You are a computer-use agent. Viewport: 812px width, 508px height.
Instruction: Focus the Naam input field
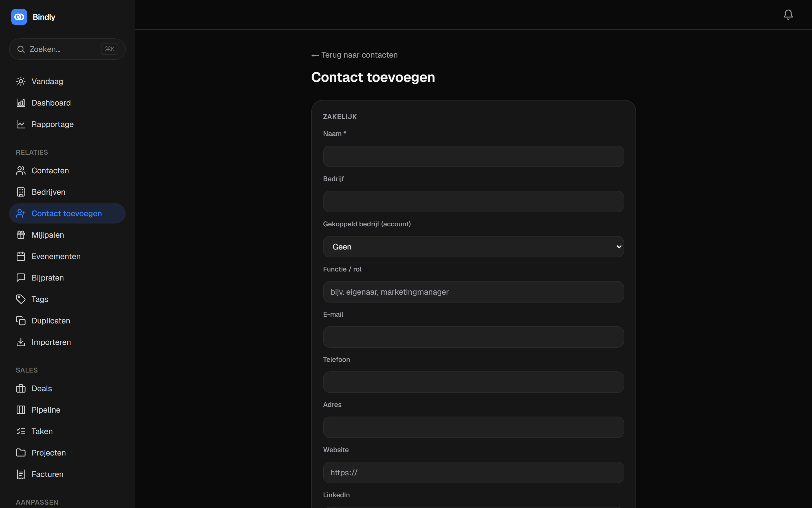click(x=473, y=157)
